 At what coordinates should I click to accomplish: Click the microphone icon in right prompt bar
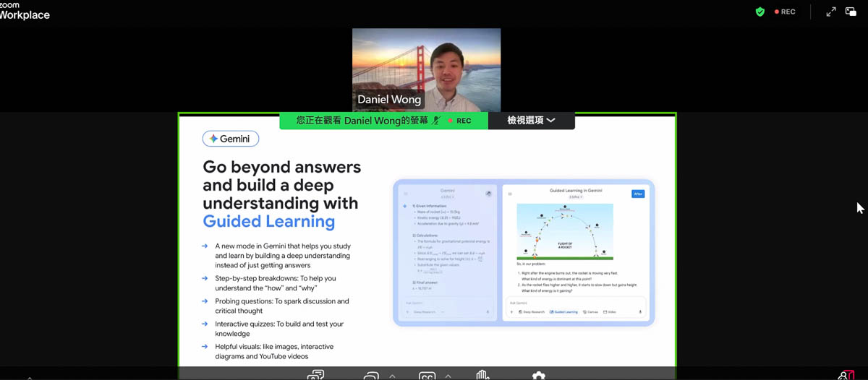click(x=640, y=312)
